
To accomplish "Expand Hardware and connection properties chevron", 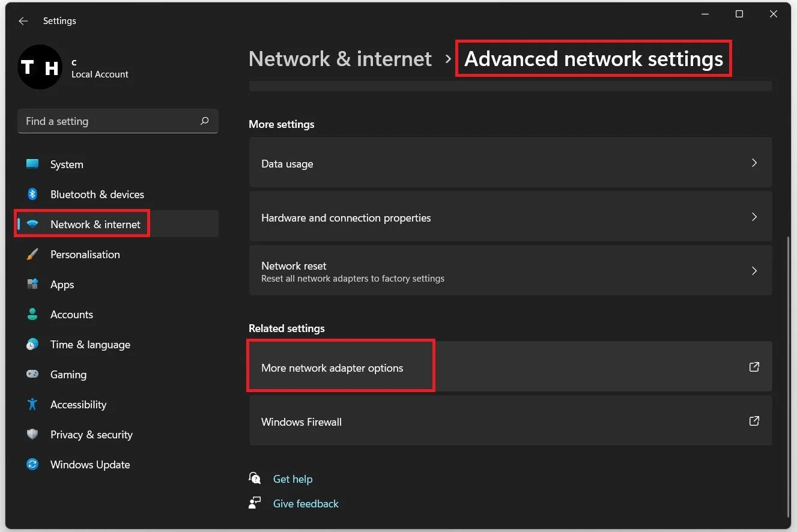I will [754, 217].
